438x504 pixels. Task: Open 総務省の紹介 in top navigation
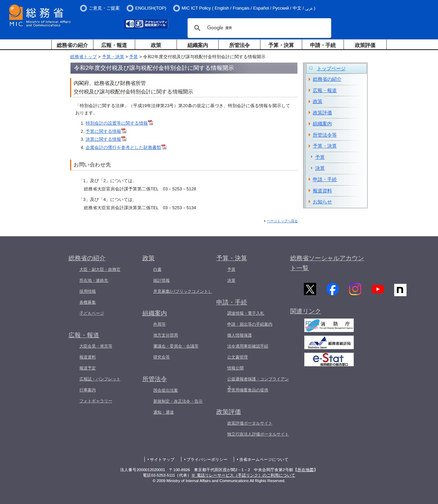pyautogui.click(x=72, y=45)
